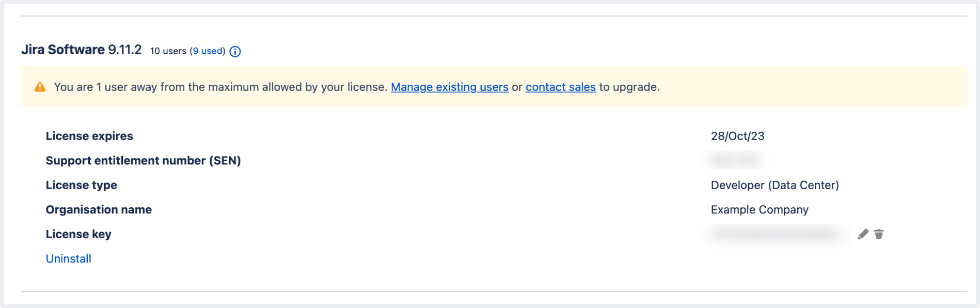
Task: Click the Jira Software 9.11.2 heading
Action: point(81,50)
